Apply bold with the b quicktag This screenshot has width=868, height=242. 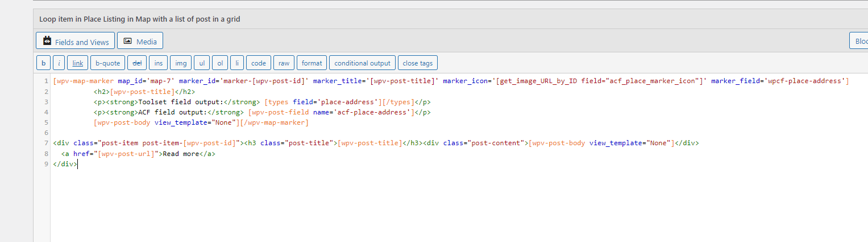coord(43,63)
